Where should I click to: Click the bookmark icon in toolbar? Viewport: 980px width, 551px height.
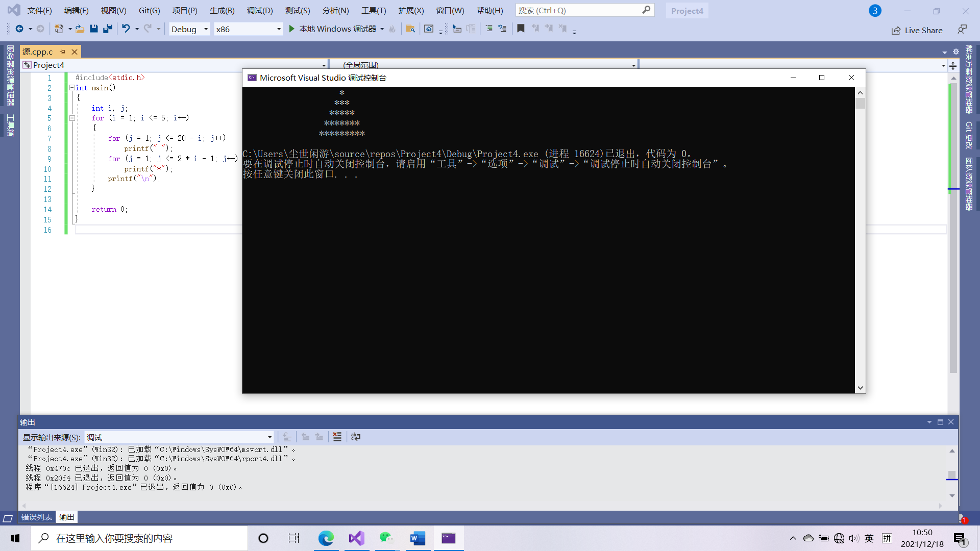pos(521,29)
